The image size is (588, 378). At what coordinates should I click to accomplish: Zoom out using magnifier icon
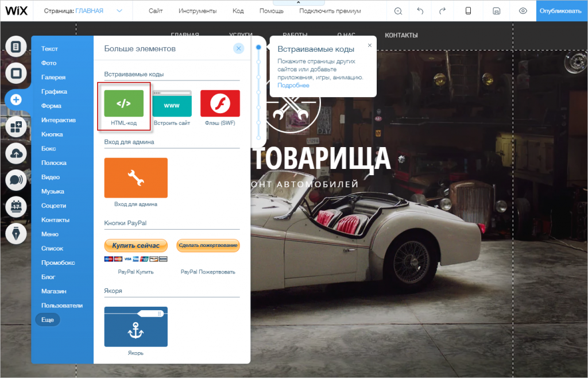(x=399, y=11)
